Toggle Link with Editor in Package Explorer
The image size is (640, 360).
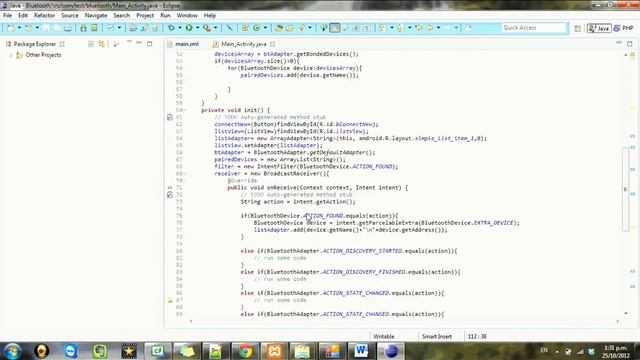click(x=101, y=44)
